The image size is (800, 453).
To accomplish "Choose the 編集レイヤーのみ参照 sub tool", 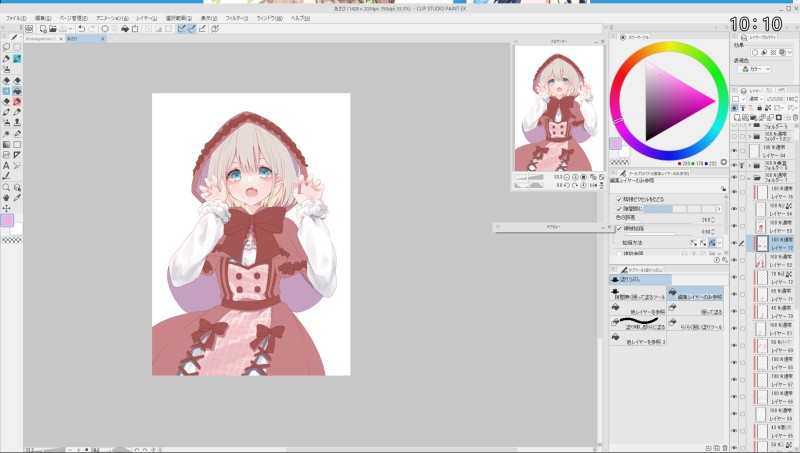I will 695,294.
